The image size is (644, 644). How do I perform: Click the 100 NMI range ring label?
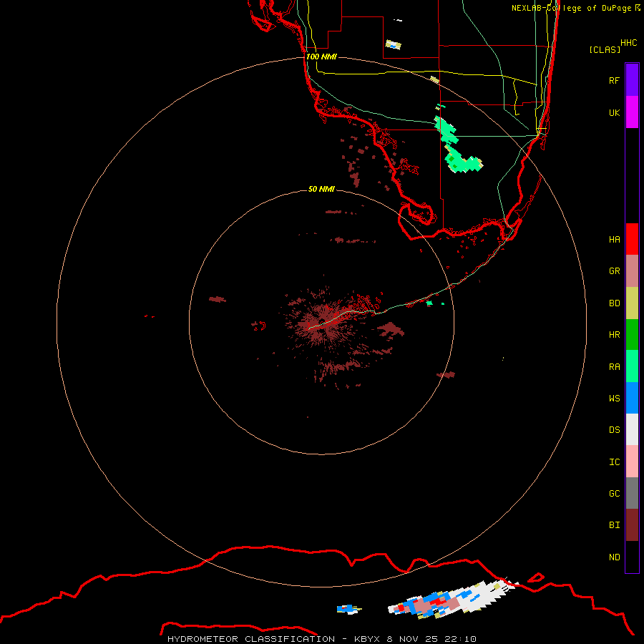point(321,57)
